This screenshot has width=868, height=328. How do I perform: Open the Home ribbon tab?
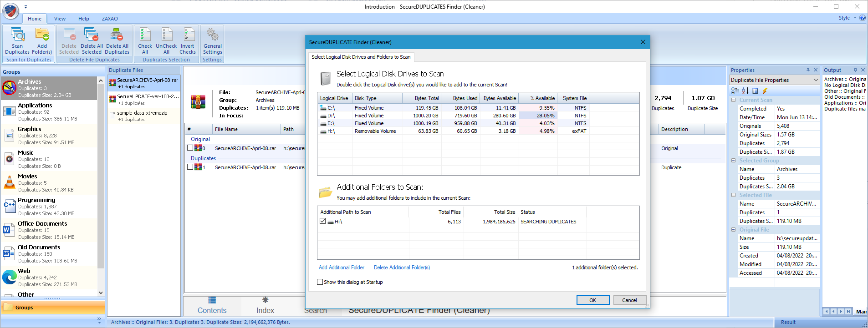35,19
